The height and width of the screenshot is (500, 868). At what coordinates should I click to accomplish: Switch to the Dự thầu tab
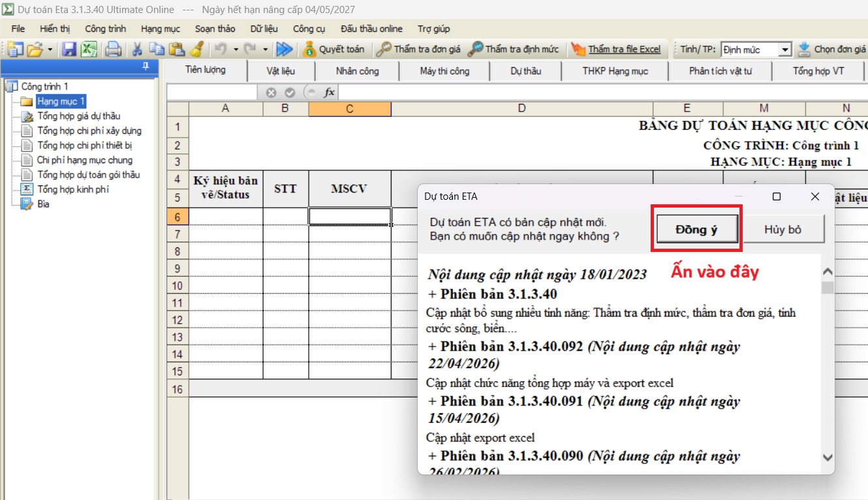[x=526, y=71]
